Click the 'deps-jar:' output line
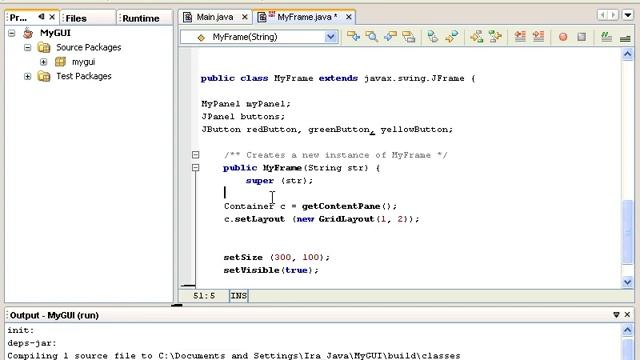This screenshot has width=640, height=360. pyautogui.click(x=32, y=343)
